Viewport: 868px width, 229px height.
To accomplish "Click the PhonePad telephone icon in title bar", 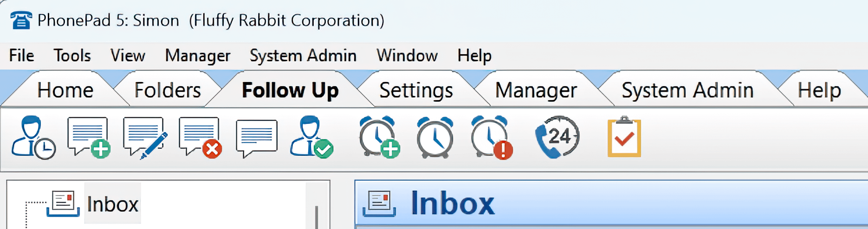I will (21, 20).
